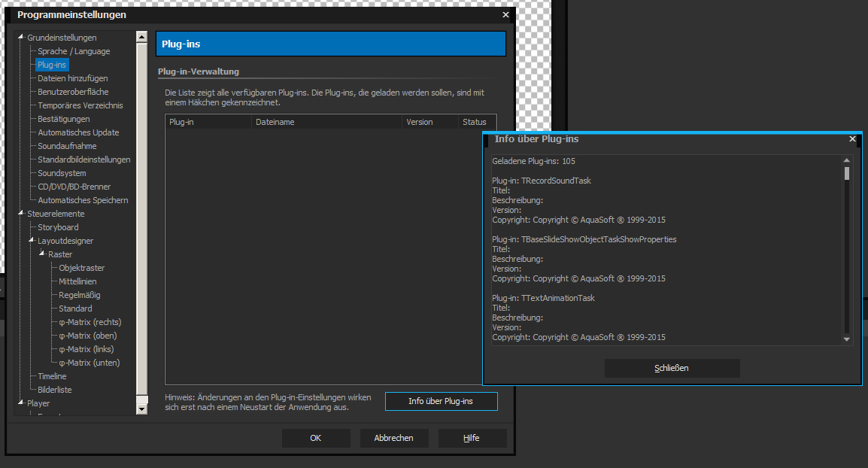The height and width of the screenshot is (468, 868).
Task: Close the Programmeinstellungen window
Action: coord(505,15)
